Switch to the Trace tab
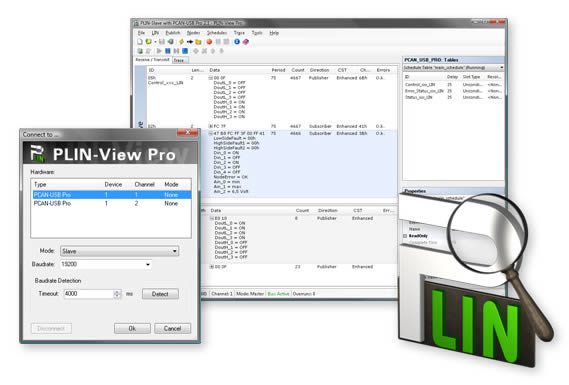 click(x=179, y=60)
